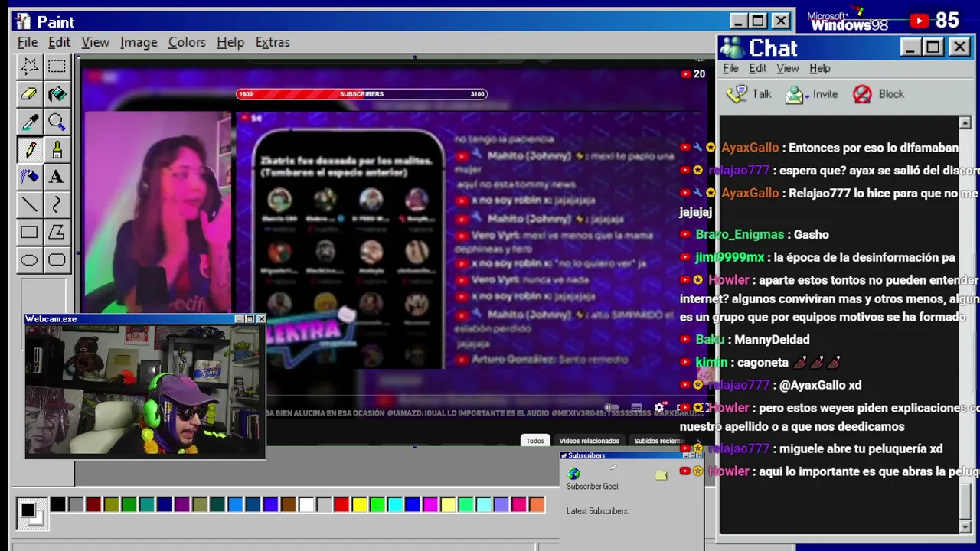Select the Free-Form Select star tool

click(x=29, y=67)
